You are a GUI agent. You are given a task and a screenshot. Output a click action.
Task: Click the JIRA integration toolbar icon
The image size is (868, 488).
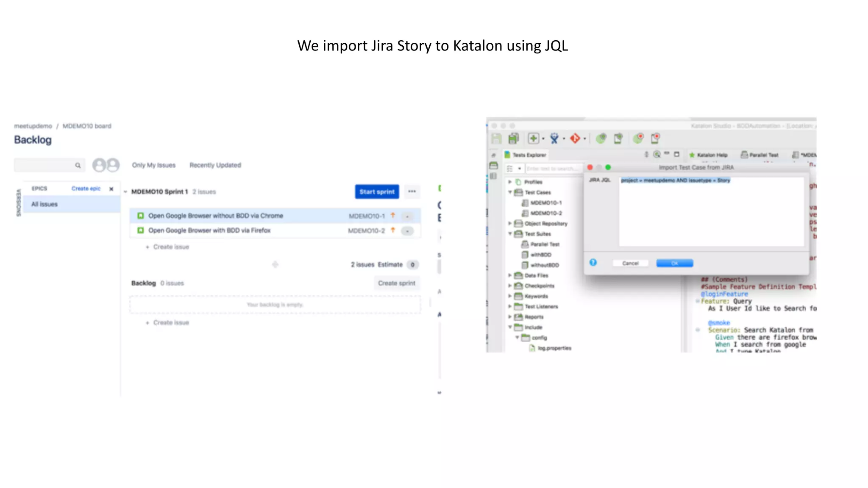tap(554, 139)
